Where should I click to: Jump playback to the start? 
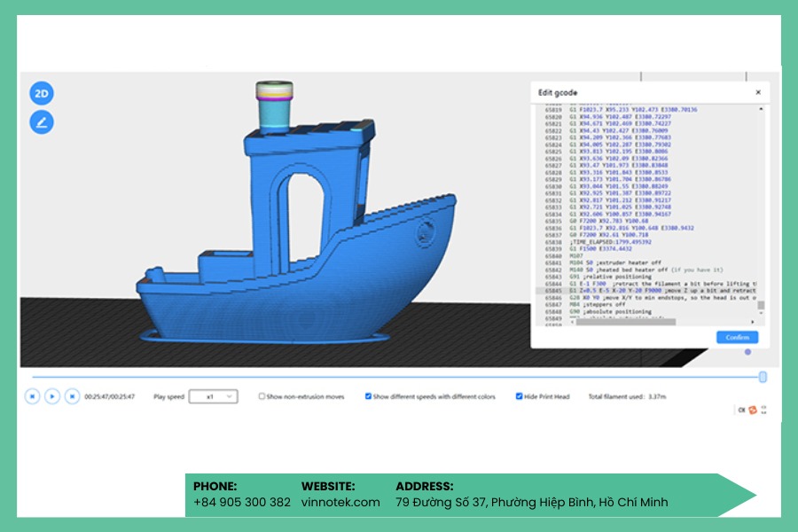(32, 396)
